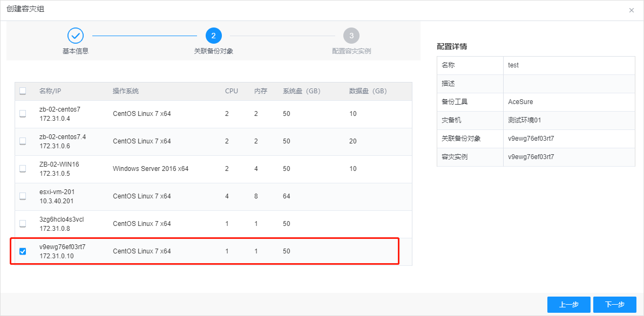The height and width of the screenshot is (316, 644).
Task: Select all rows with header checkbox
Action: click(x=23, y=91)
